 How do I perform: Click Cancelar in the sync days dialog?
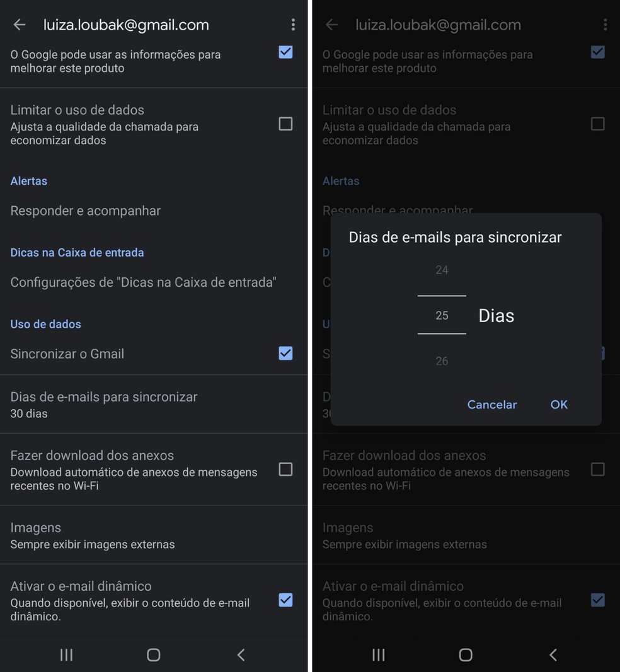coord(492,405)
